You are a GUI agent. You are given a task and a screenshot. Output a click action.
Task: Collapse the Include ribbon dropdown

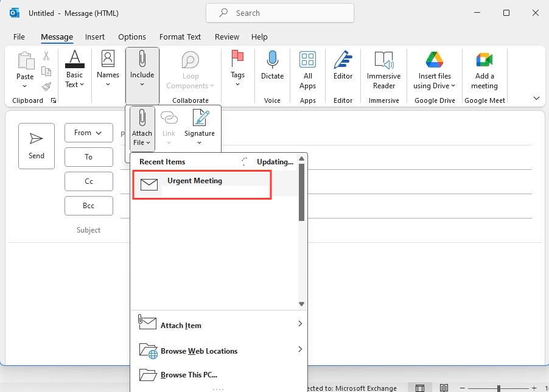[142, 75]
